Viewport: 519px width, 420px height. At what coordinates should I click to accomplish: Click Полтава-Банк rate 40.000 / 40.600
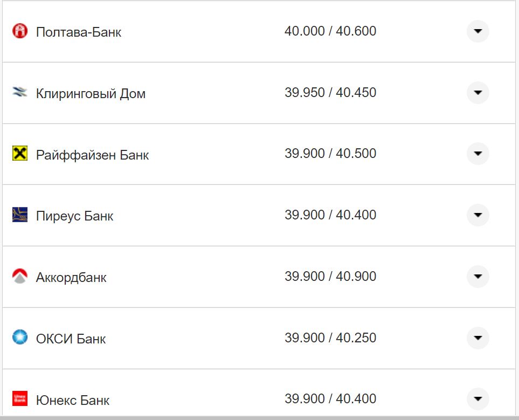[330, 31]
